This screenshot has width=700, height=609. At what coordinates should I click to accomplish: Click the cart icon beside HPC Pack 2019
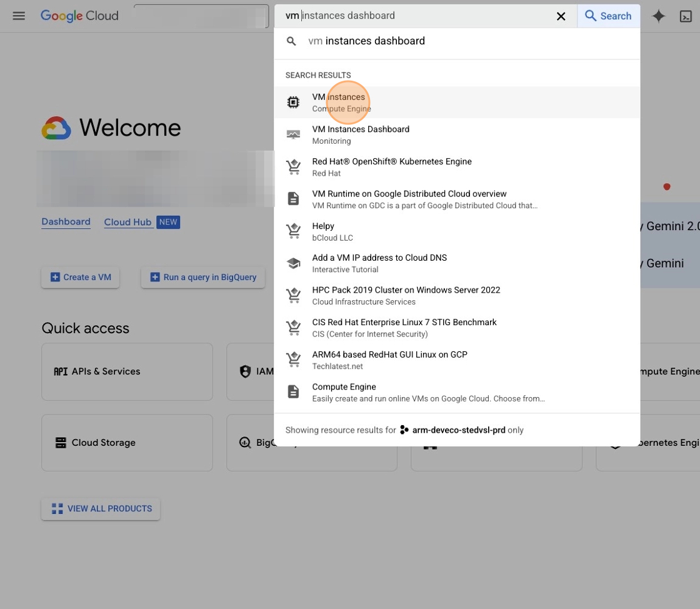(x=293, y=296)
